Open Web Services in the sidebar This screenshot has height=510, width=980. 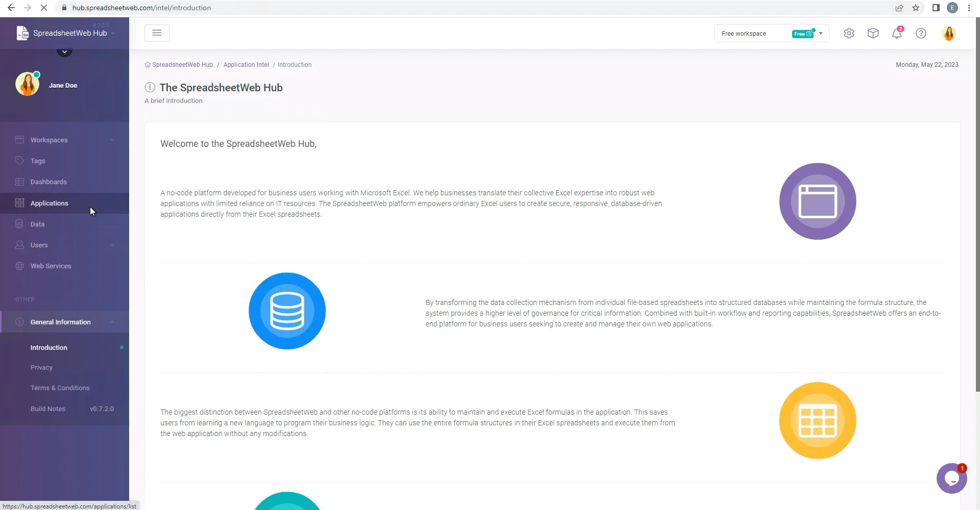[x=64, y=266]
